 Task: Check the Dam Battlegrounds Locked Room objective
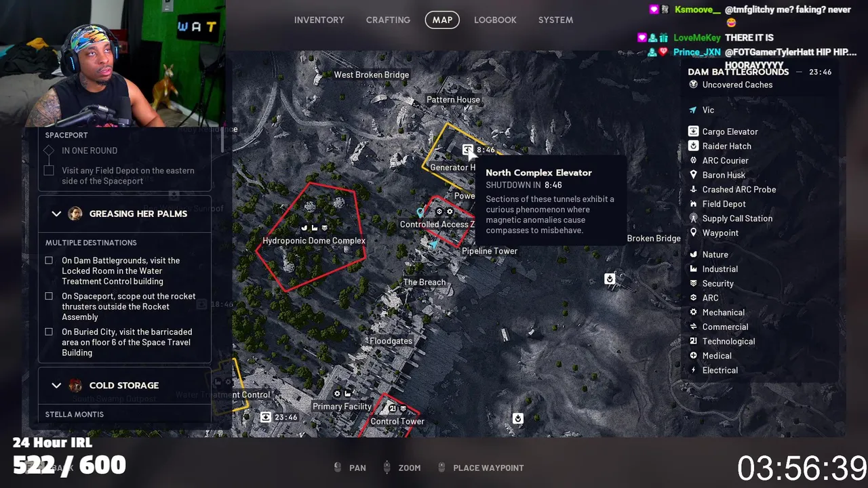tap(49, 260)
